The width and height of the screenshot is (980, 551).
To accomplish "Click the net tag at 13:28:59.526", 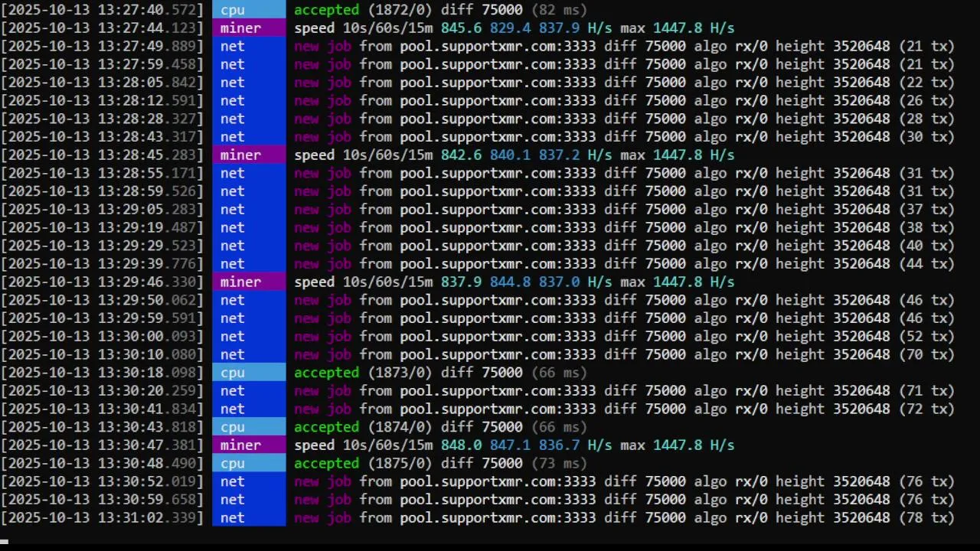I will coord(249,191).
